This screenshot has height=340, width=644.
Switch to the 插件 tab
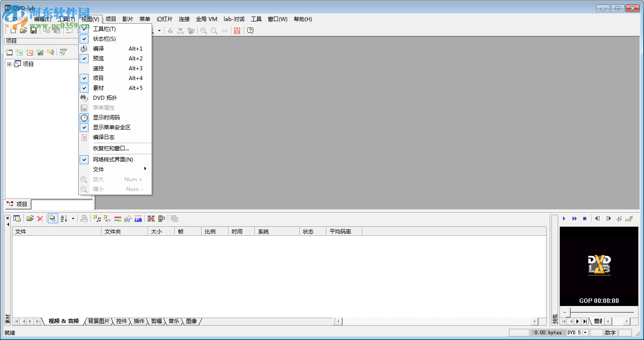tap(139, 321)
